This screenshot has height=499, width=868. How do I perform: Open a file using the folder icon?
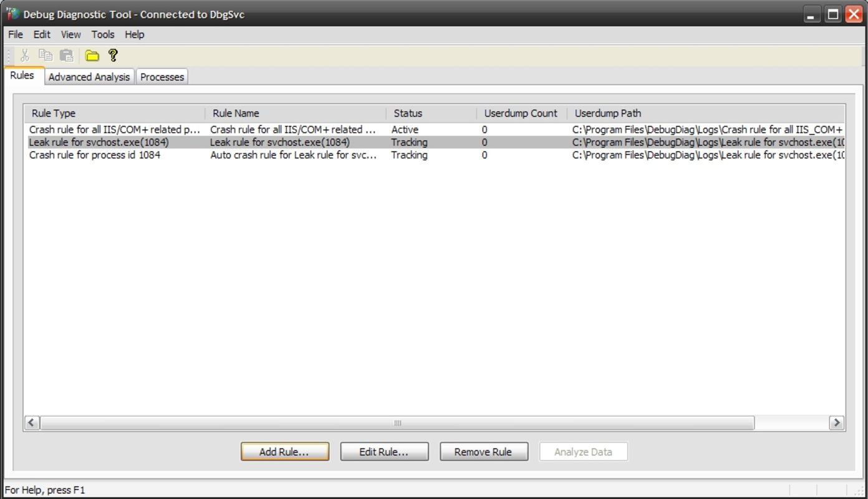(x=92, y=55)
